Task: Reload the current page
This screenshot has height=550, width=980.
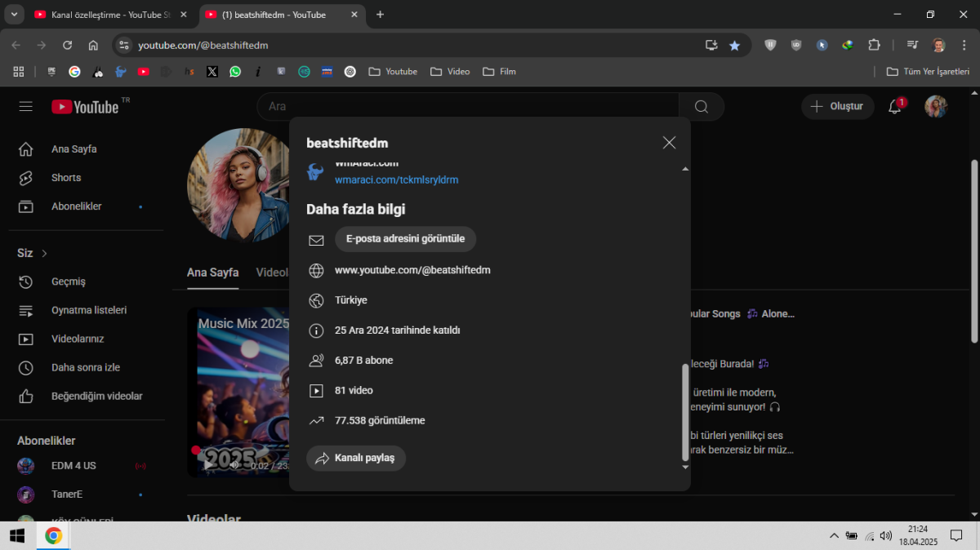Action: (x=67, y=46)
